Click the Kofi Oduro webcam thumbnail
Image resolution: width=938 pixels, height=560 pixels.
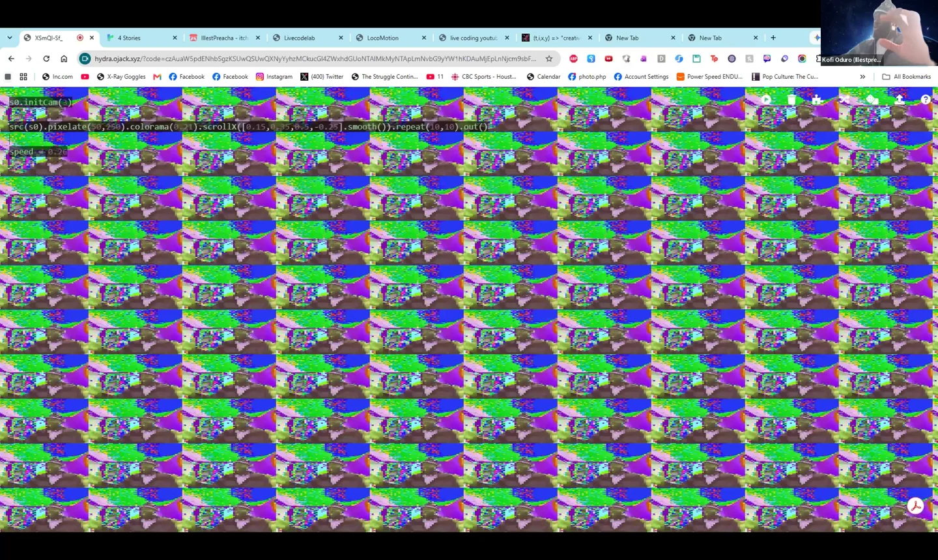(x=879, y=33)
